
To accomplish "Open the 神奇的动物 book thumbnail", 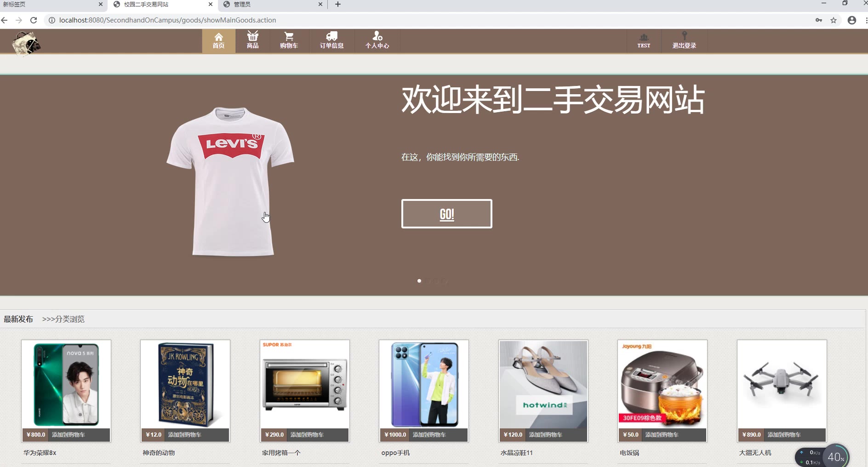I will (x=185, y=385).
